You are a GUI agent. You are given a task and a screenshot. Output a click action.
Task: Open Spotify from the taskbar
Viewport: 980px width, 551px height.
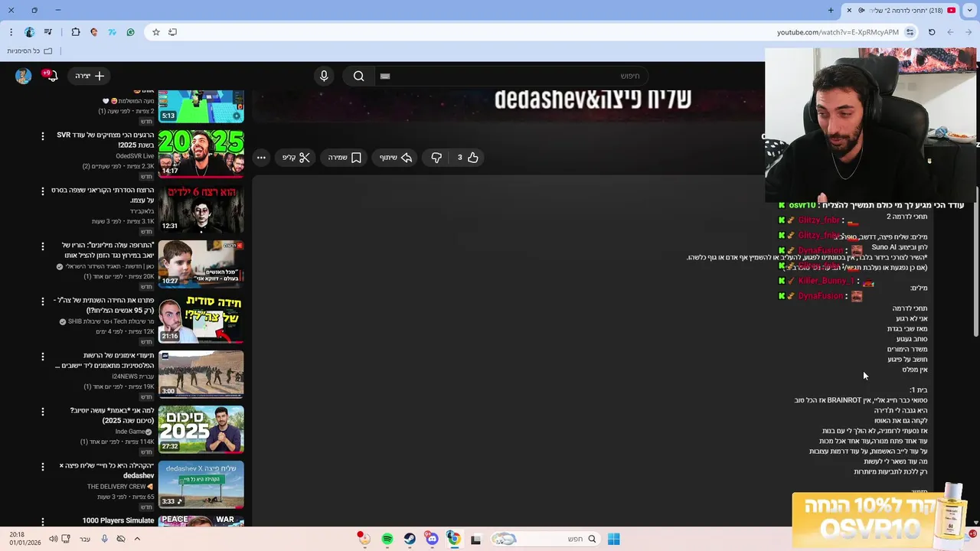click(387, 539)
